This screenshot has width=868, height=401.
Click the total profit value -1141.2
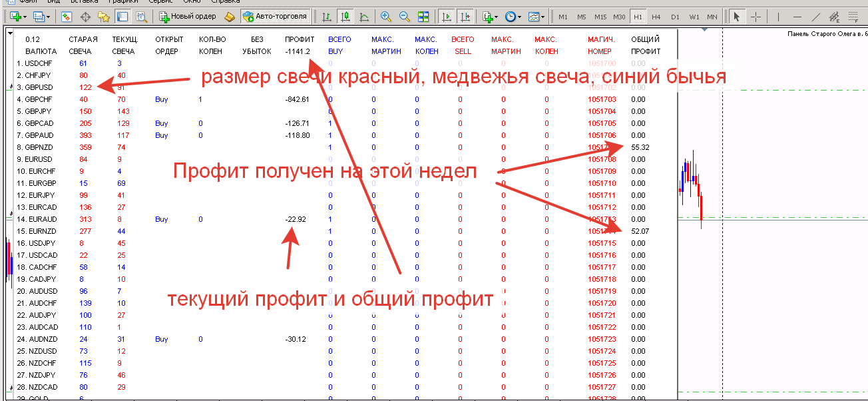298,51
